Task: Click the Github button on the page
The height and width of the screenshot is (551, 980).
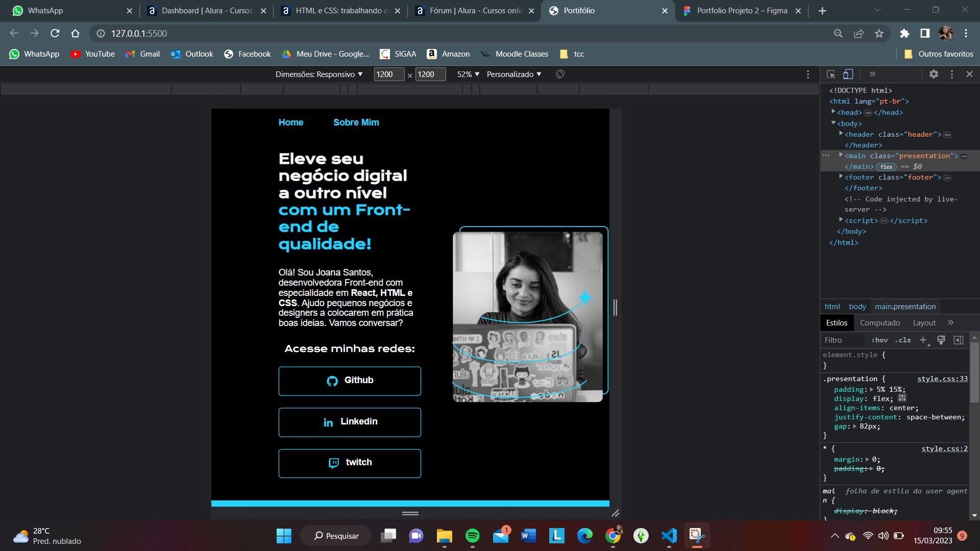Action: pos(350,381)
